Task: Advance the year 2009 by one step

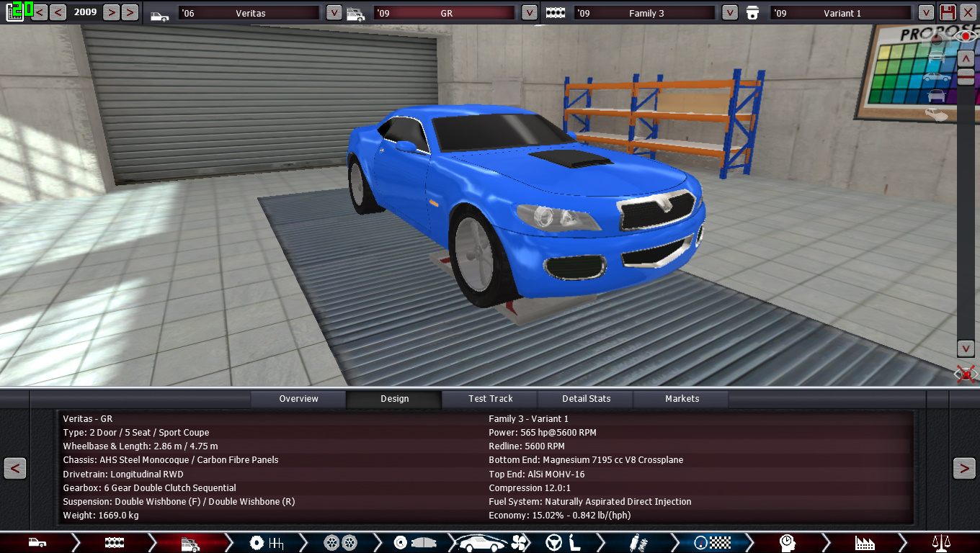Action: click(x=110, y=12)
